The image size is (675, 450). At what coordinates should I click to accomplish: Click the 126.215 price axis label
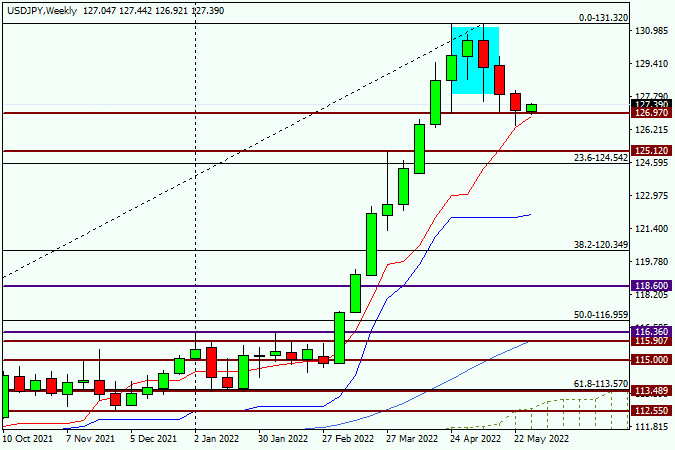(652, 130)
